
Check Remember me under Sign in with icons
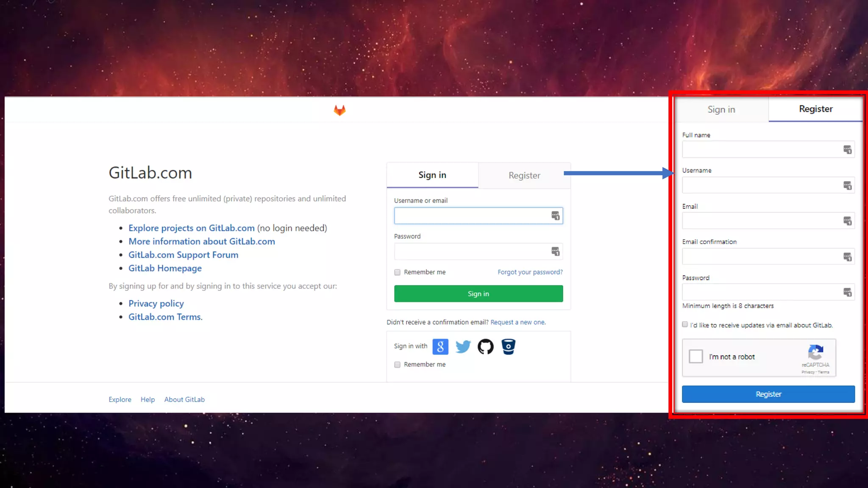397,365
